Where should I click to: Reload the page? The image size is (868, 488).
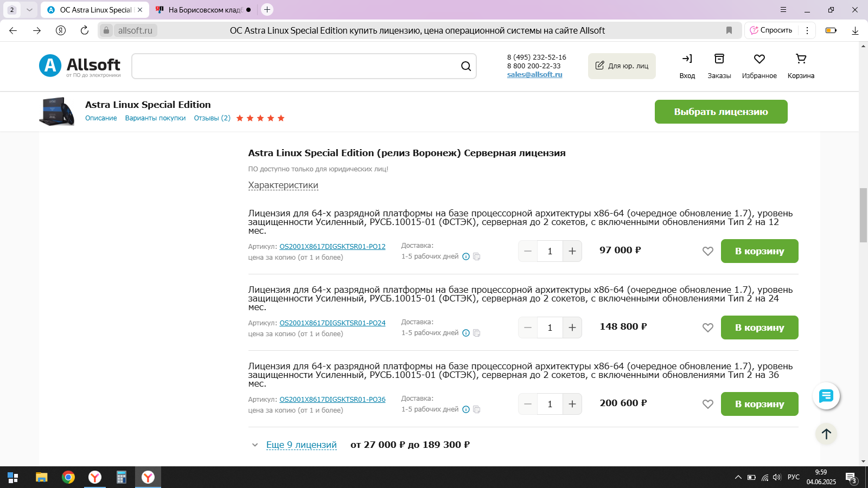[x=85, y=30]
